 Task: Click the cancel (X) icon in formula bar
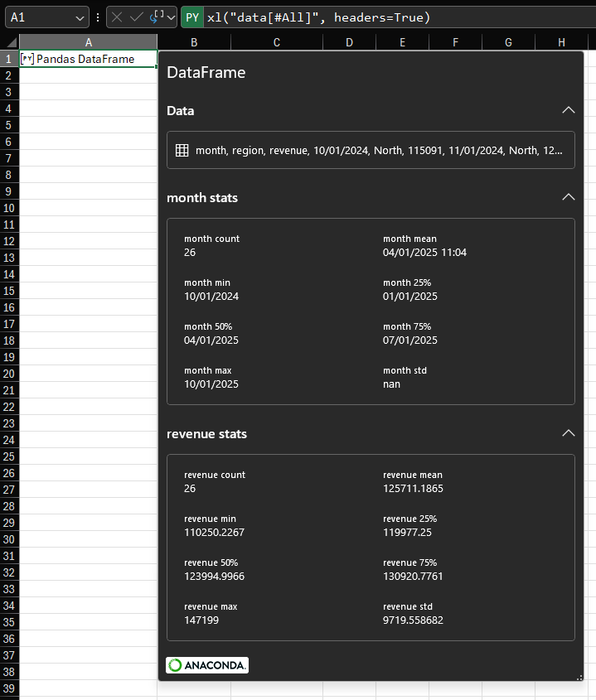117,17
